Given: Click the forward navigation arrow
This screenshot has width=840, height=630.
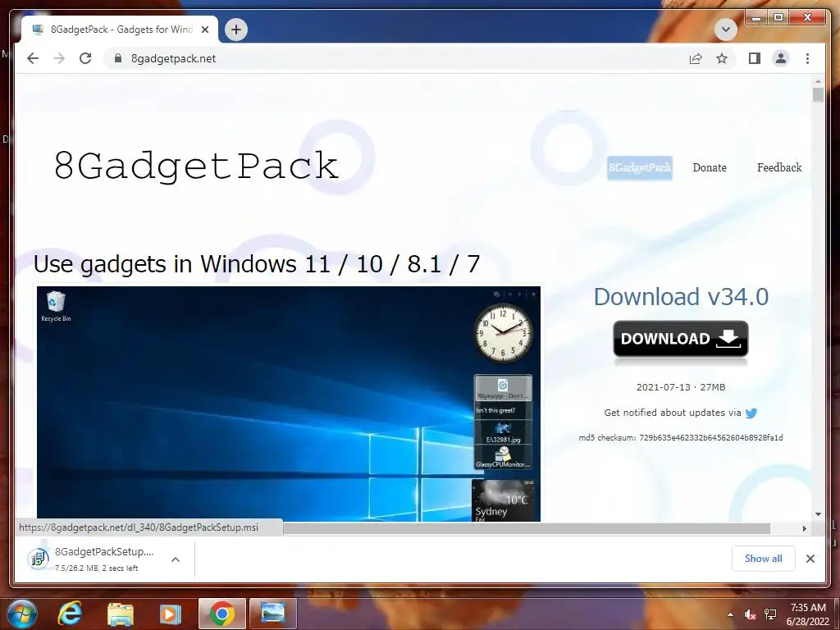Looking at the screenshot, I should (59, 58).
